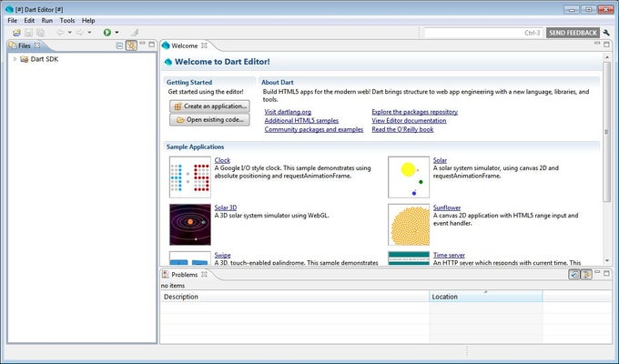Click the Sunflower sample icon
Viewport: 619px width, 364px height.
coord(408,224)
